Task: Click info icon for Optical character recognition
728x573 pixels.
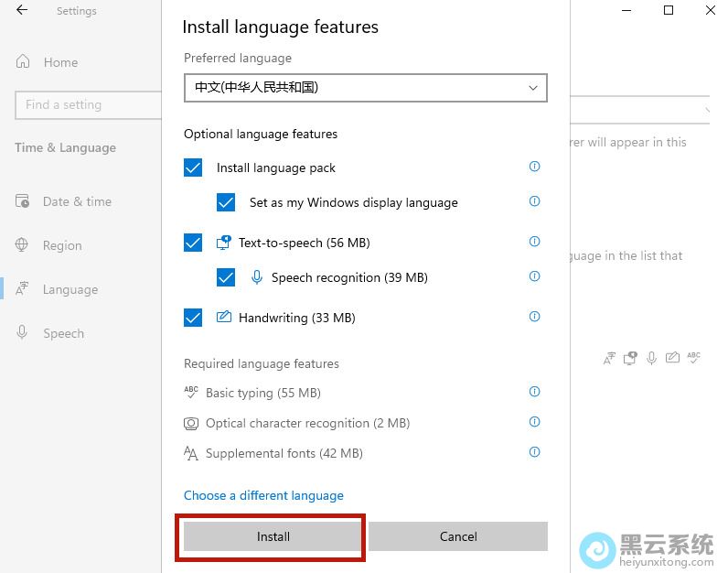Action: [535, 422]
